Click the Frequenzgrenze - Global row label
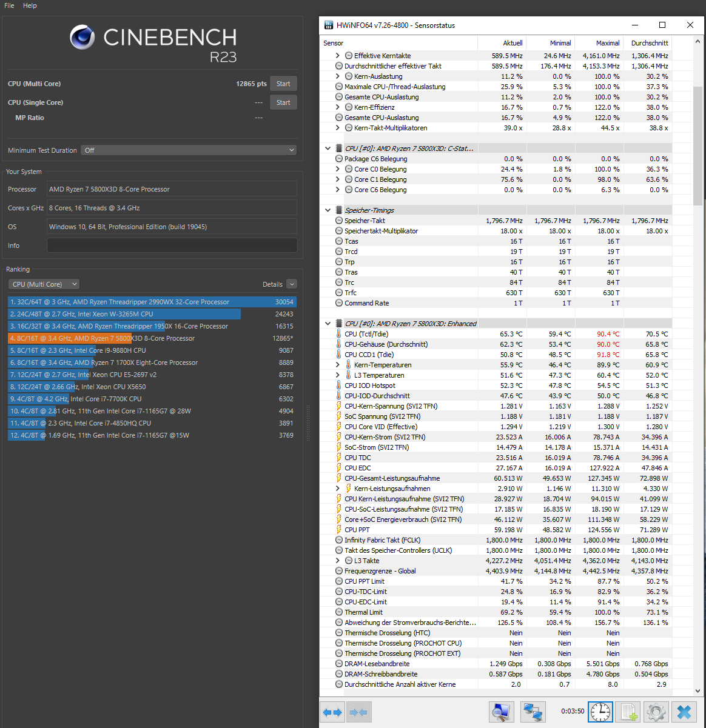Screen dimensions: 706x728 [380, 571]
